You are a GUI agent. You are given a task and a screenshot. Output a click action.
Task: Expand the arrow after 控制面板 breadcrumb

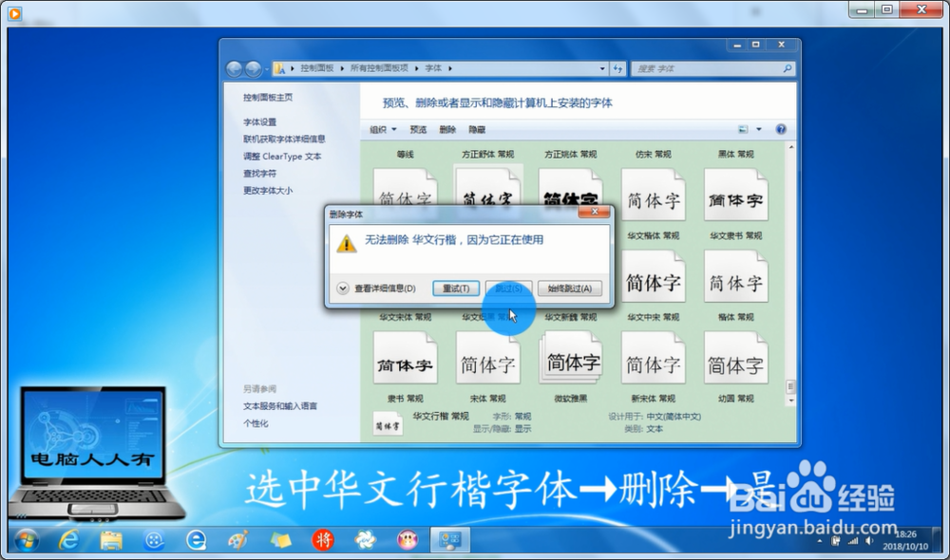(342, 68)
